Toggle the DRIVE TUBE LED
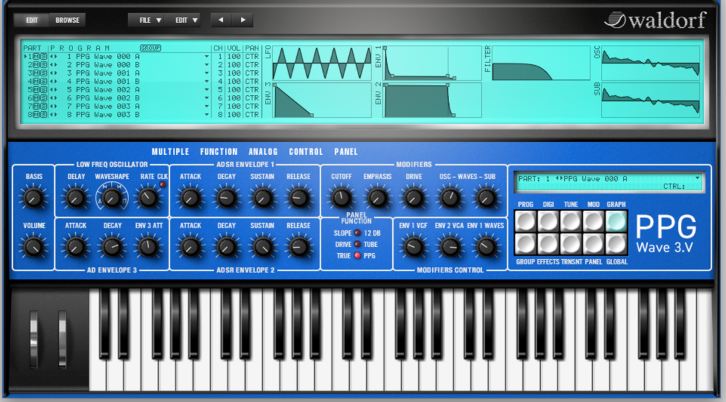This screenshot has width=726, height=402. click(357, 244)
